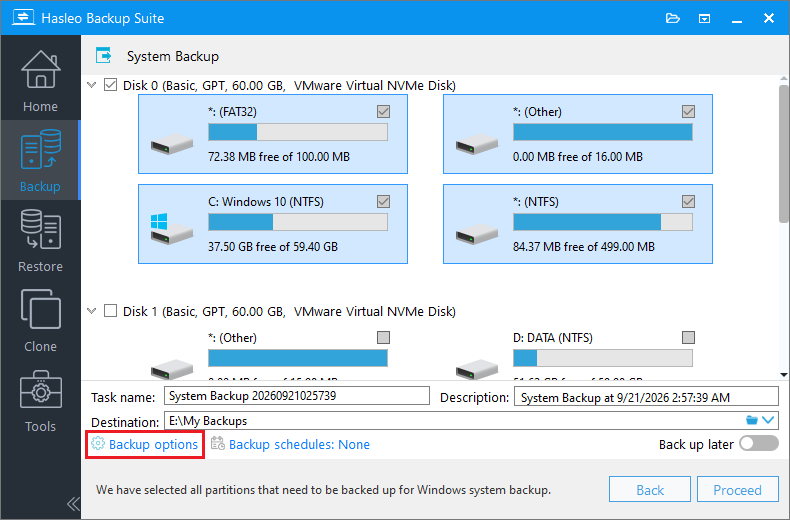The height and width of the screenshot is (520, 790).
Task: Click the 499.00 MB NTFS partition usage bar
Action: [x=603, y=222]
